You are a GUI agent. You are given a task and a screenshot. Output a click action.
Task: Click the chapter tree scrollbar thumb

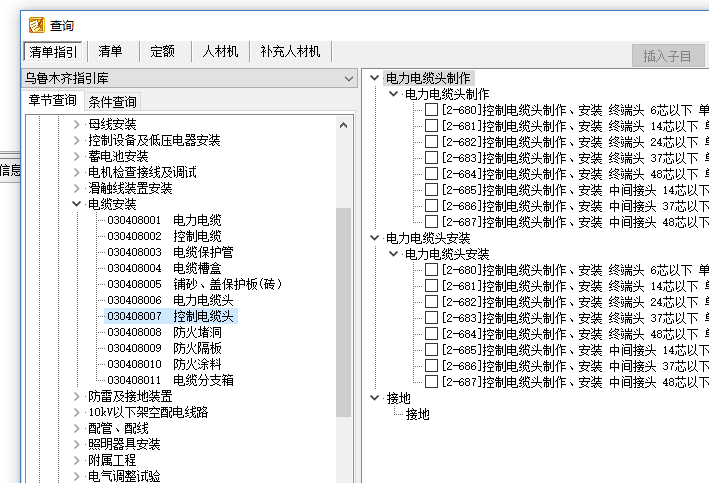click(344, 312)
